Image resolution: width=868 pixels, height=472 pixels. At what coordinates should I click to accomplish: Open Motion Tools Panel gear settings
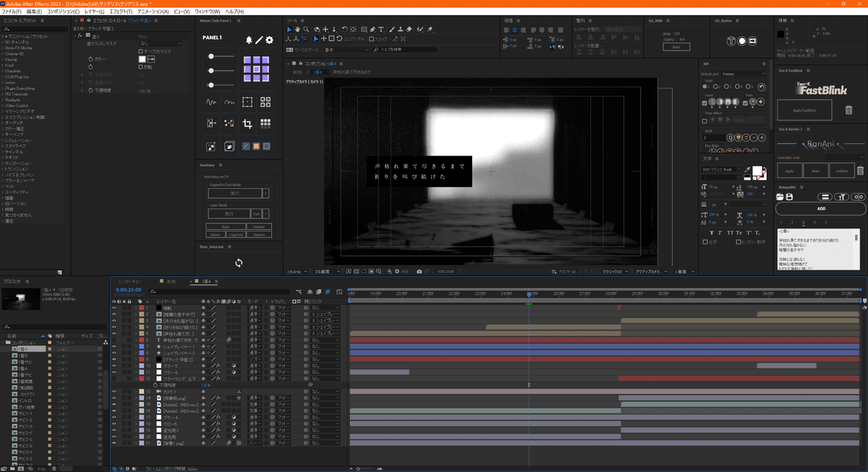(x=270, y=40)
